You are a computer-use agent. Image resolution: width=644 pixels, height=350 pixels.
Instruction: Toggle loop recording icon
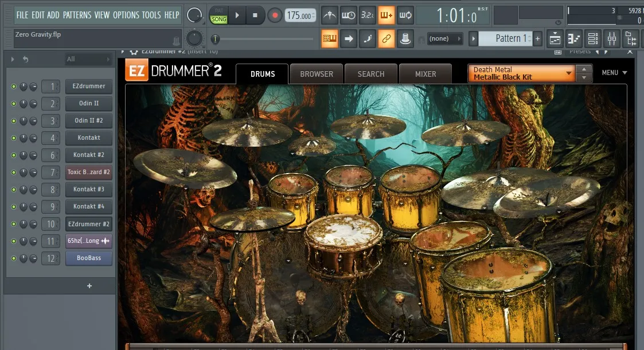click(405, 15)
